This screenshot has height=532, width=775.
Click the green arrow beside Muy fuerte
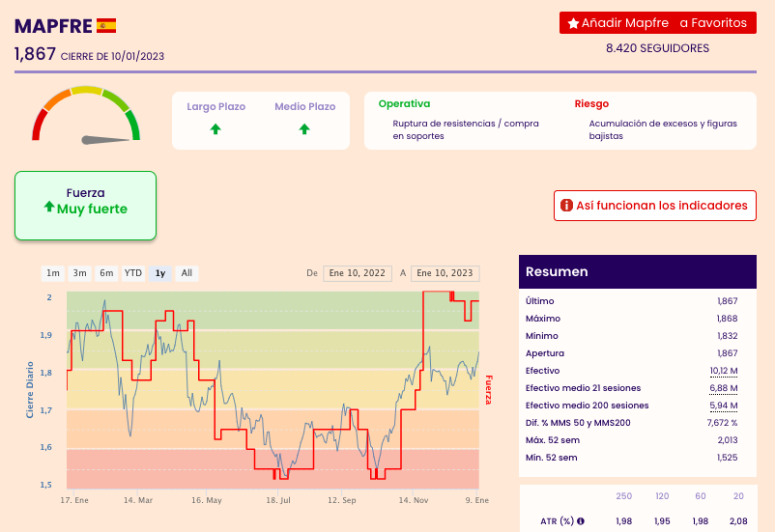point(49,207)
